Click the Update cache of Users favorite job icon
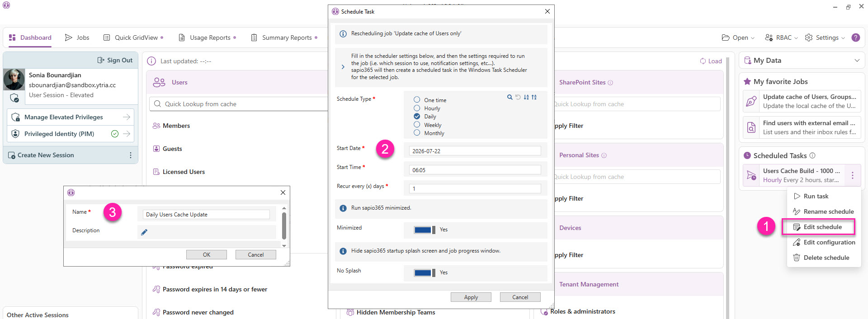This screenshot has height=319, width=868. 751,101
